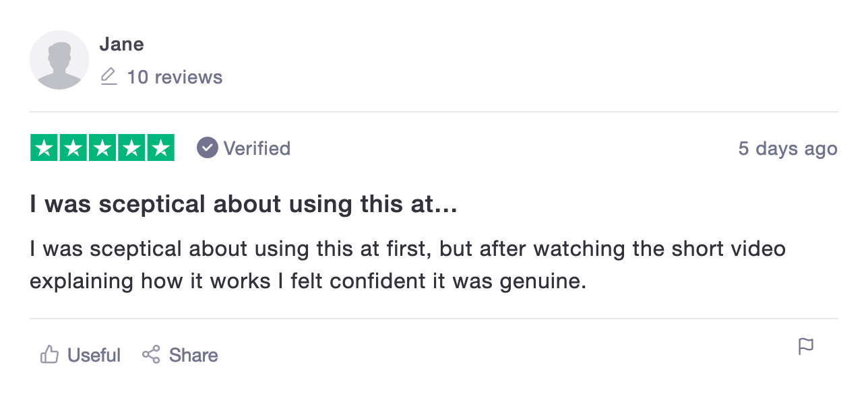The image size is (868, 400).
Task: Select the third green rating star
Action: click(102, 148)
